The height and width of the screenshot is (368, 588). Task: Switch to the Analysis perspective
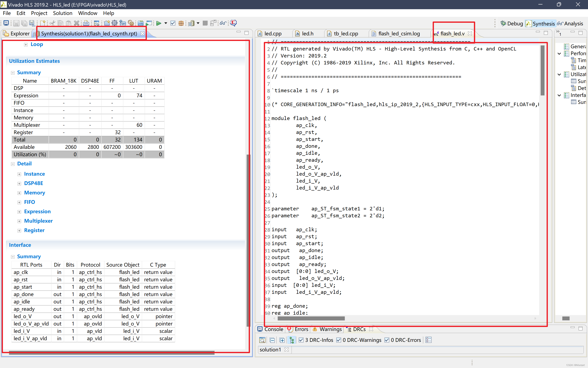[570, 23]
